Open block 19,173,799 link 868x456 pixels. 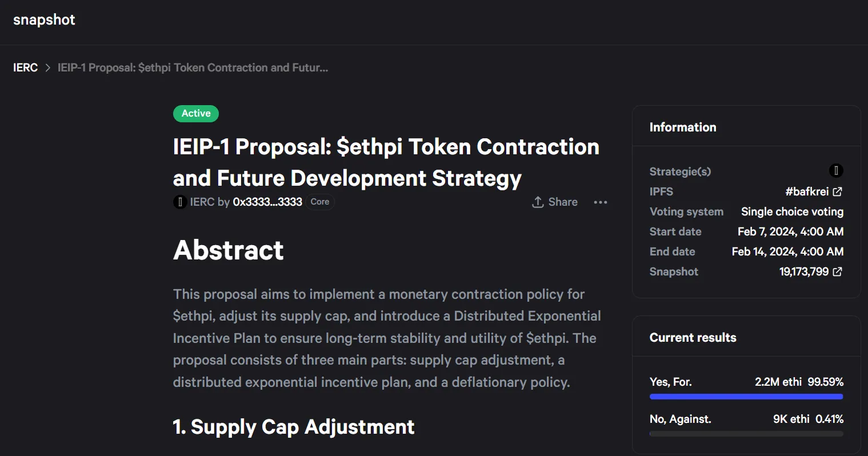[804, 271]
